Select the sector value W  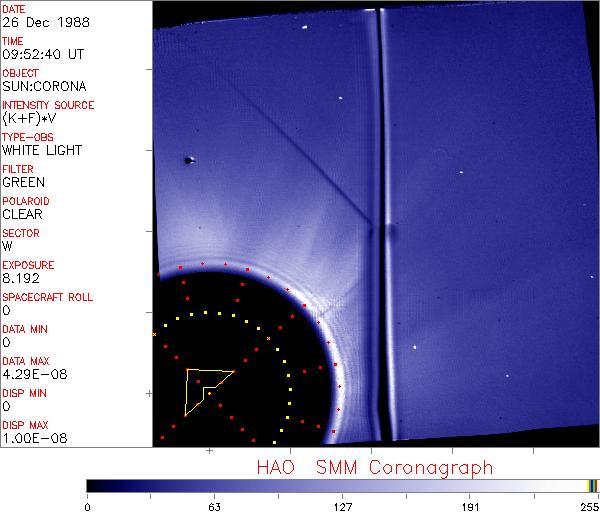(7, 246)
